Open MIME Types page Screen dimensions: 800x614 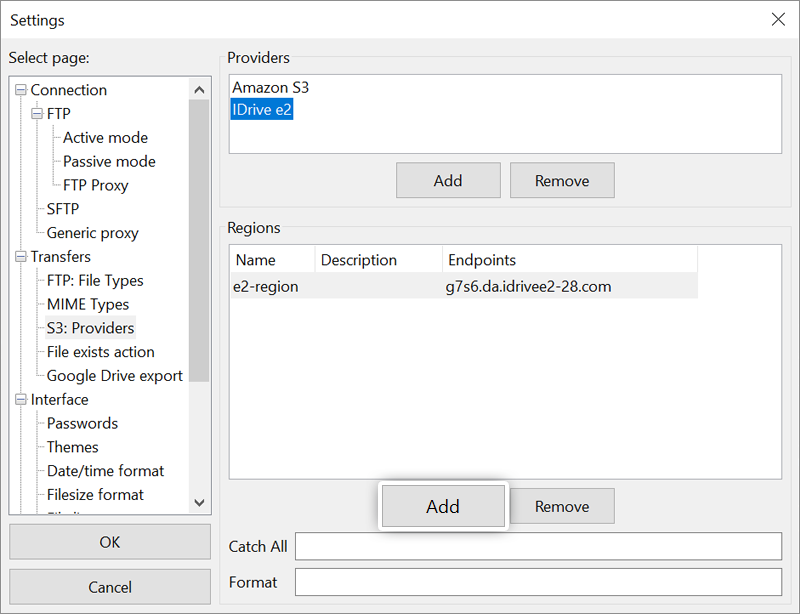click(x=88, y=304)
